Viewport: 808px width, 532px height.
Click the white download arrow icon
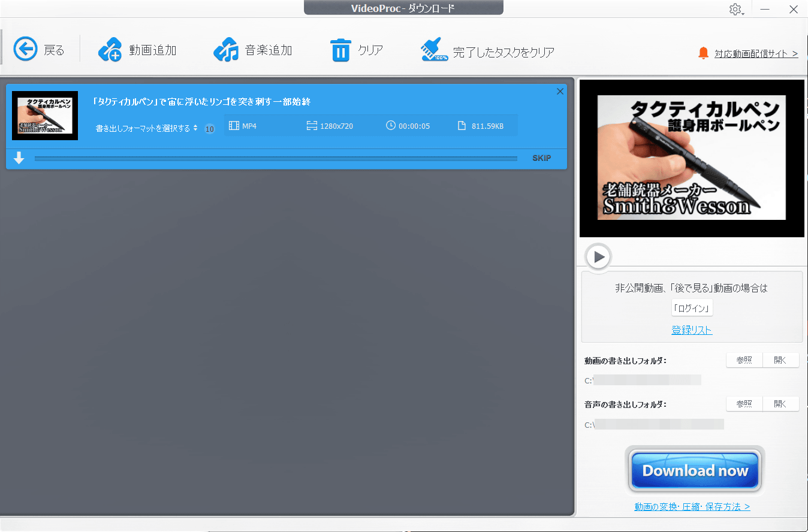click(19, 158)
